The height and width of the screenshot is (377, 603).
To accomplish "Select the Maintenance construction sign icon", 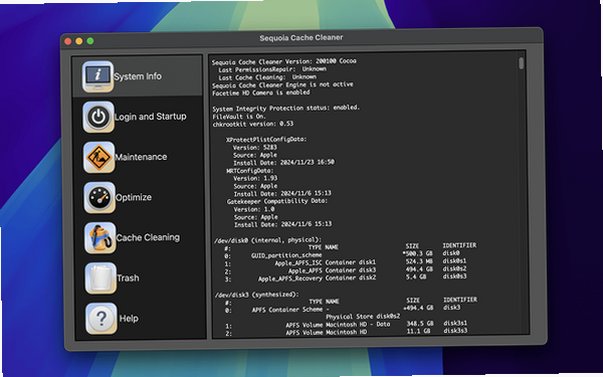I will [x=99, y=157].
